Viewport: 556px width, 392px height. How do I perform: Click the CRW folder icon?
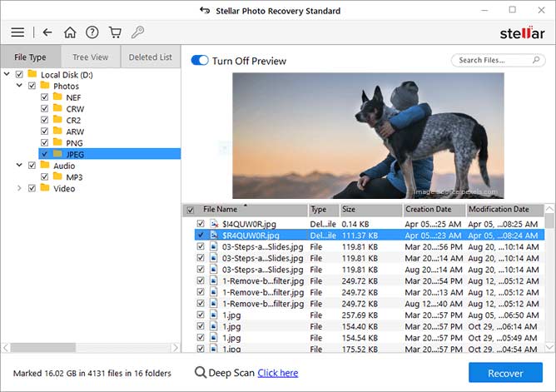(x=57, y=108)
